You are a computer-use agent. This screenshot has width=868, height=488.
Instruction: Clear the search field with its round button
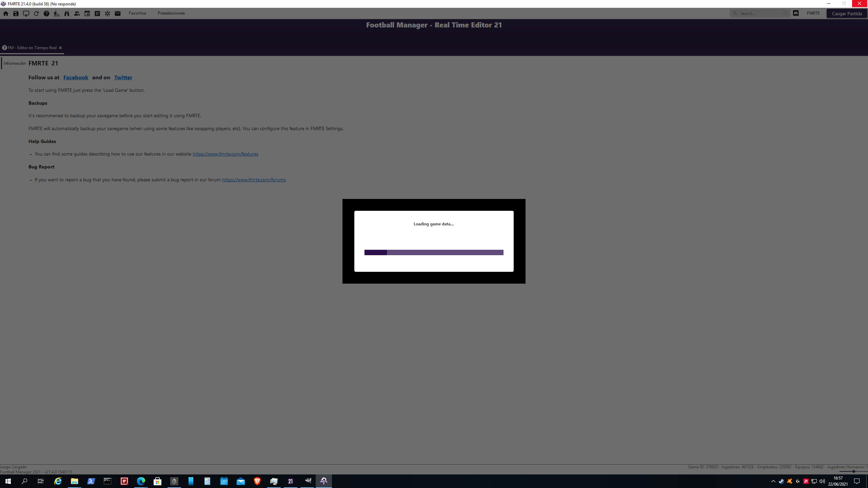tap(785, 13)
